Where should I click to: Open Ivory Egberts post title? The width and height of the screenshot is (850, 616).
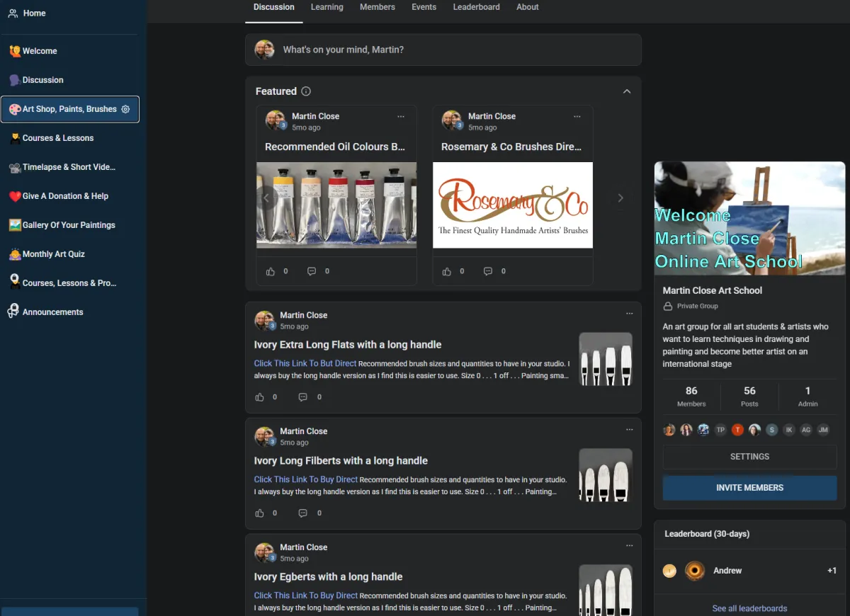coord(328,577)
